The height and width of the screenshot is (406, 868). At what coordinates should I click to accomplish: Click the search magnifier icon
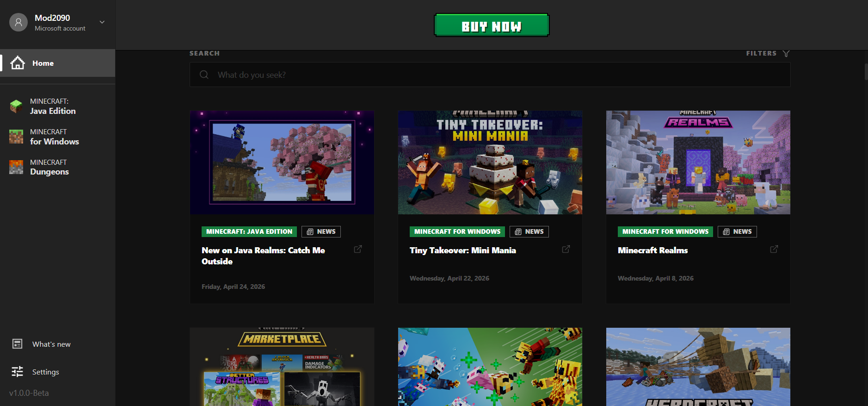click(x=204, y=75)
